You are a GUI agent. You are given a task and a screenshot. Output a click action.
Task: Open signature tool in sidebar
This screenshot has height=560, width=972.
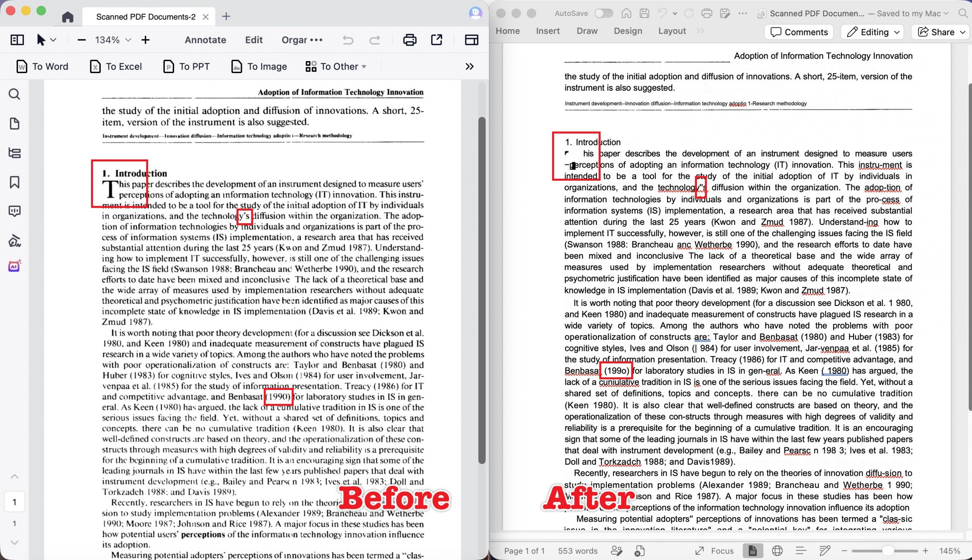point(14,241)
